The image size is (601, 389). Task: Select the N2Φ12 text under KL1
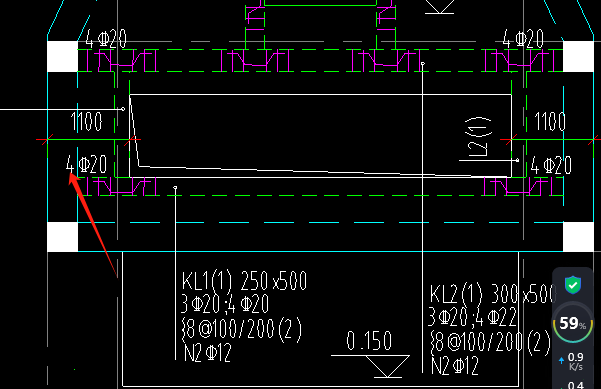(x=207, y=353)
